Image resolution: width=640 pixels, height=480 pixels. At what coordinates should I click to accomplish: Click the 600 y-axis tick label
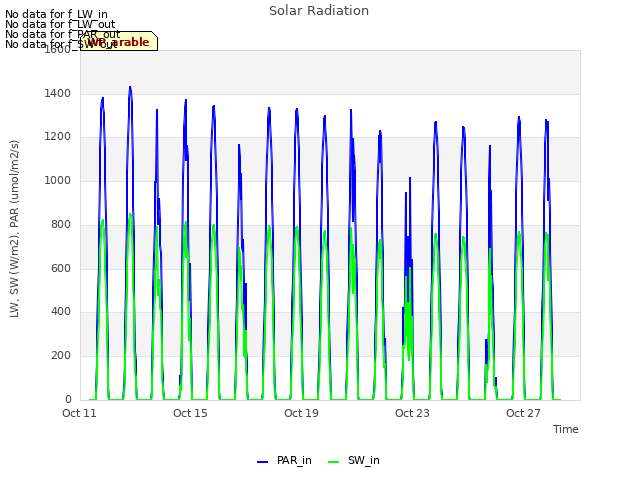pyautogui.click(x=61, y=268)
